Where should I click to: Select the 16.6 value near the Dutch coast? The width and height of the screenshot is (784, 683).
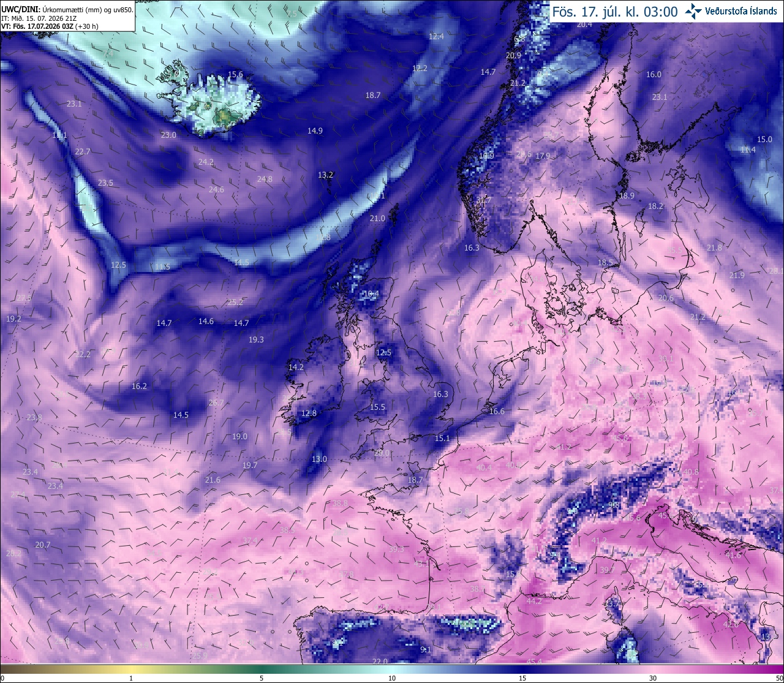(x=497, y=412)
